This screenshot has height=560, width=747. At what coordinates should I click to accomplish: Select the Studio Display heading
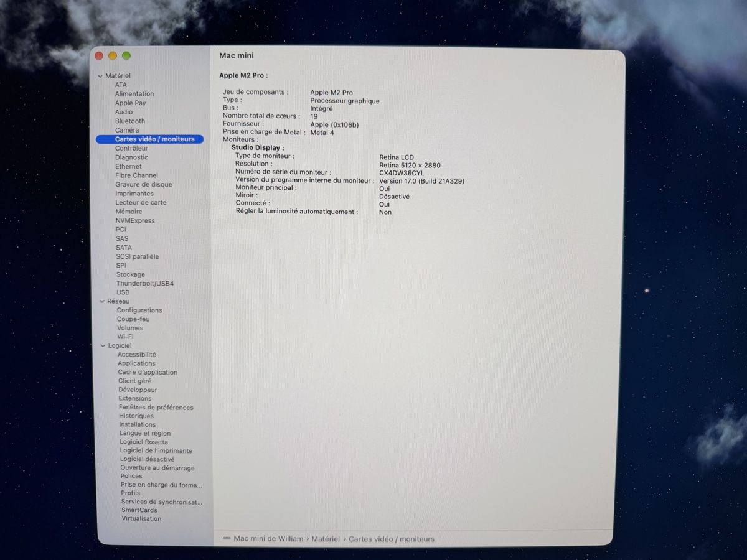(258, 147)
